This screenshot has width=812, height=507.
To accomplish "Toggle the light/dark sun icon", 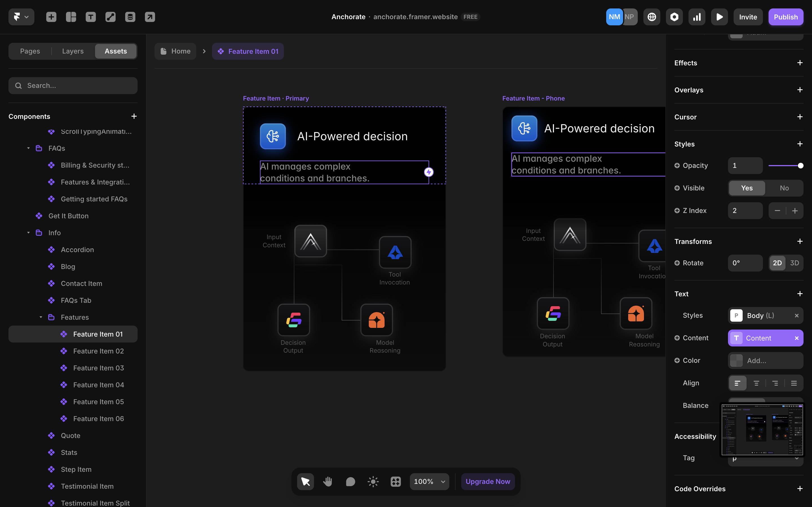I will 373,482.
